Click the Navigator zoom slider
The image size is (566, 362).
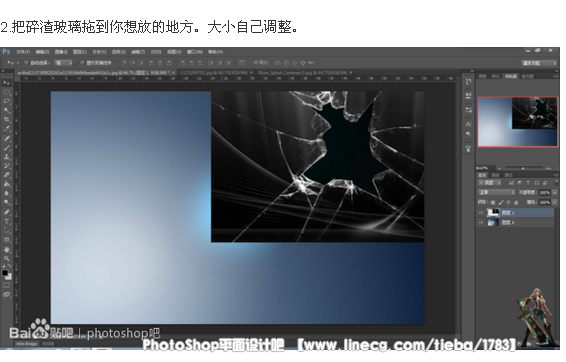[x=523, y=168]
